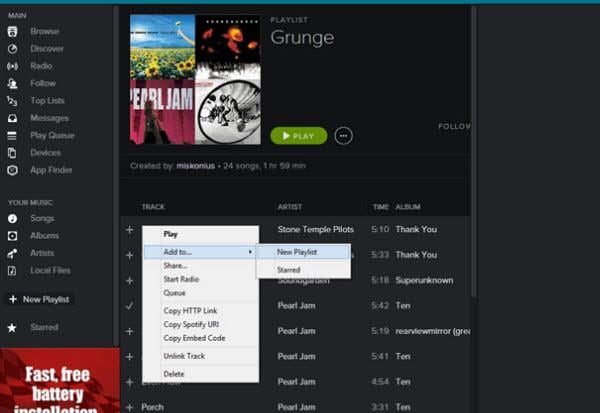Open the battery installation advertisement

(60, 380)
